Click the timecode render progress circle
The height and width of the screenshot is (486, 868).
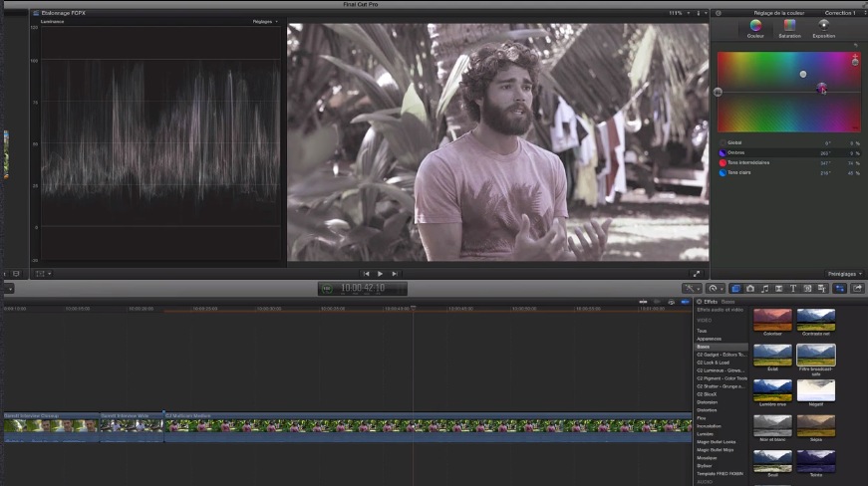(327, 289)
